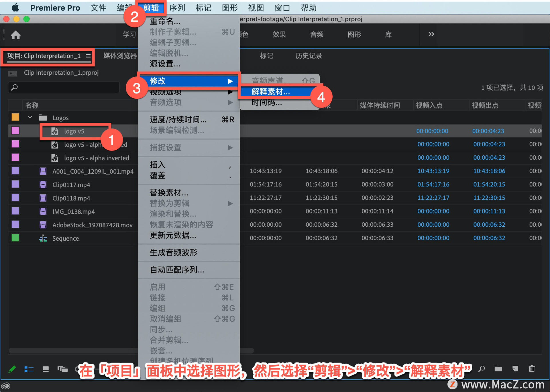Viewport: 550px width, 392px height.
Task: Click the orange label of Logos
Action: (x=15, y=117)
